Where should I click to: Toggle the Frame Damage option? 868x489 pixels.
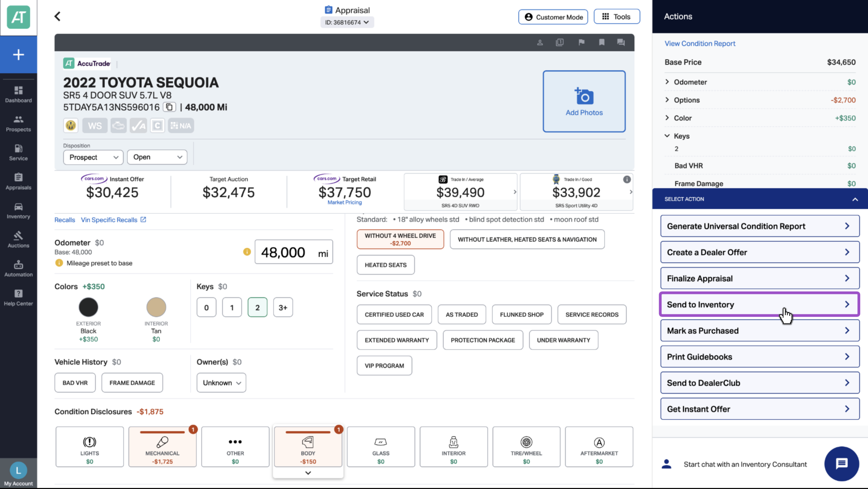[x=132, y=383]
